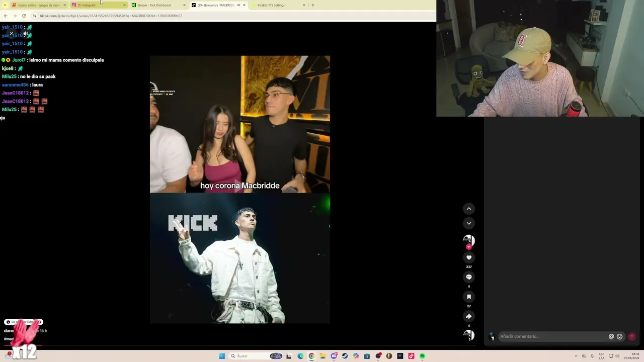Play or pause the TikTok video
Image resolution: width=644 pixels, height=362 pixels.
[240, 190]
